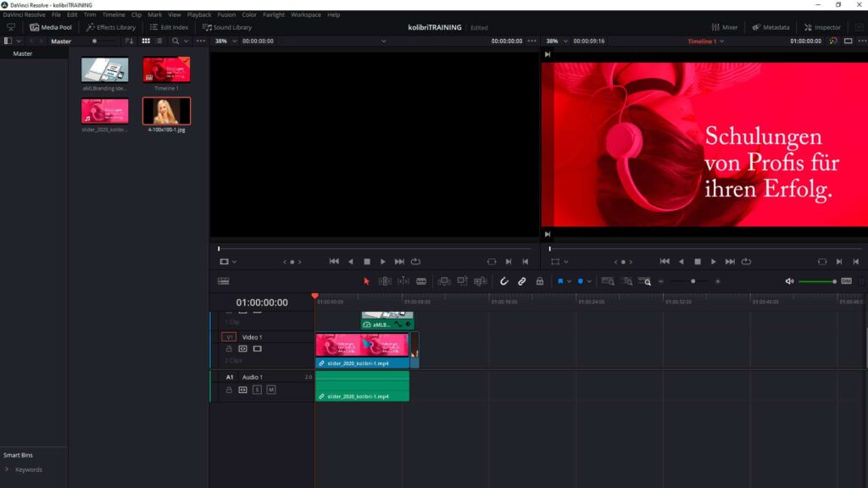Click the Replace Clip icon

coord(481,281)
